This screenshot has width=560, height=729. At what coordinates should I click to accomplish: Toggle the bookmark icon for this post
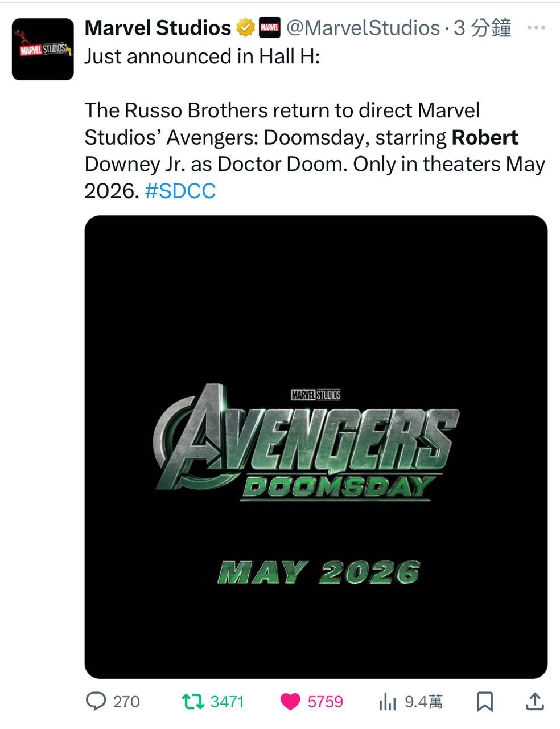pos(484,701)
